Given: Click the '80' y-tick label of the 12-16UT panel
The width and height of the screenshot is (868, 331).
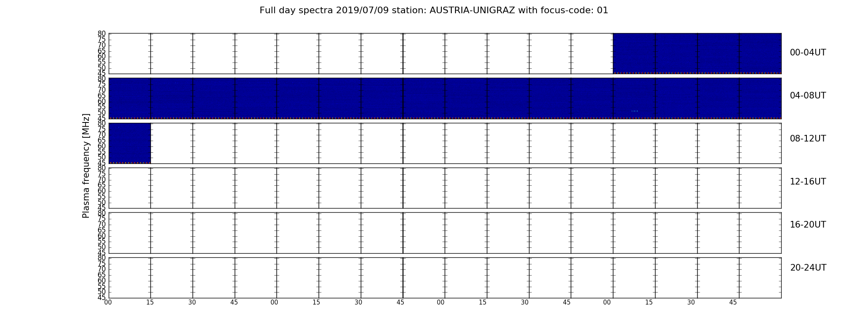Looking at the screenshot, I should [x=102, y=168].
